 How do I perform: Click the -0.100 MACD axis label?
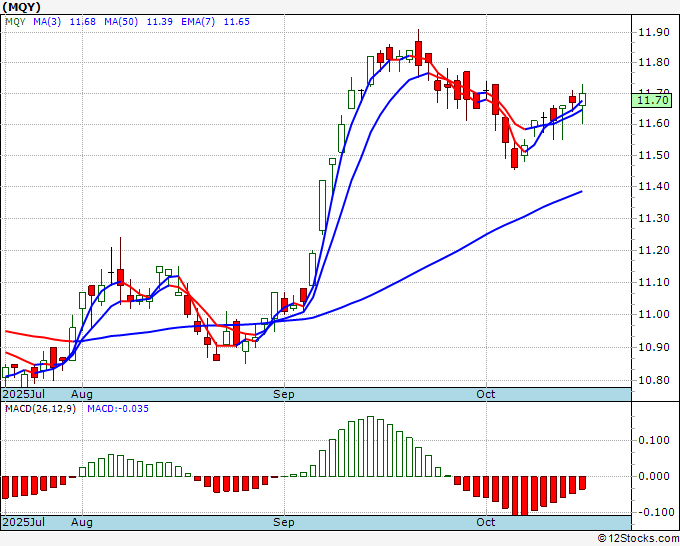(653, 512)
